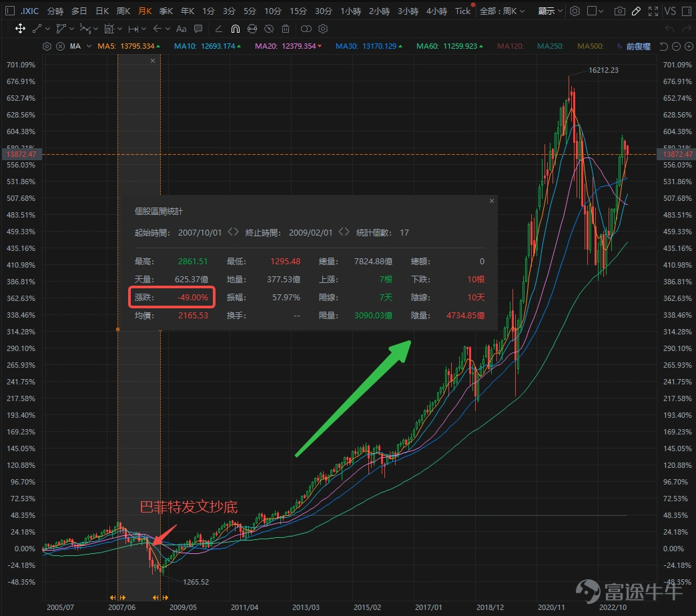This screenshot has width=696, height=616.
Task: Toggle the magnet snap tool
Action: 236,29
